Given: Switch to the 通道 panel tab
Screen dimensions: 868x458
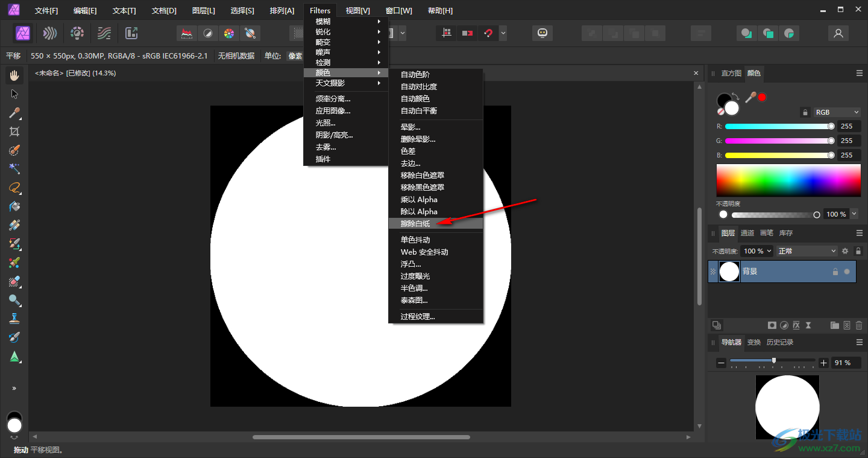Looking at the screenshot, I should 747,233.
